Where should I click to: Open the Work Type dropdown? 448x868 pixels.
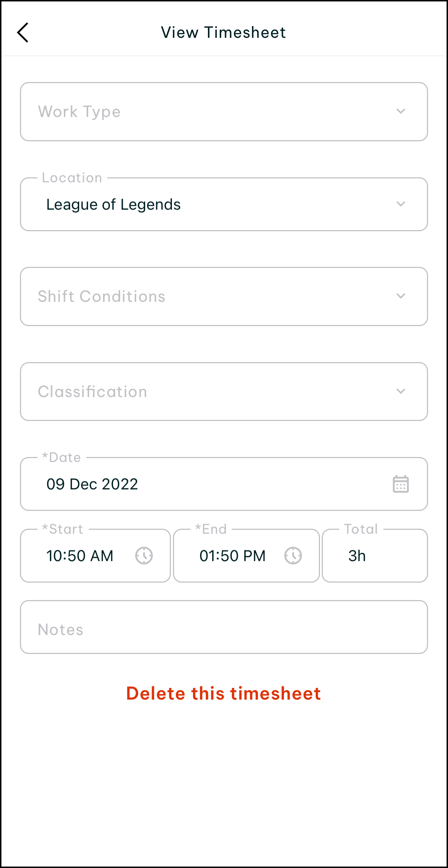(214, 112)
